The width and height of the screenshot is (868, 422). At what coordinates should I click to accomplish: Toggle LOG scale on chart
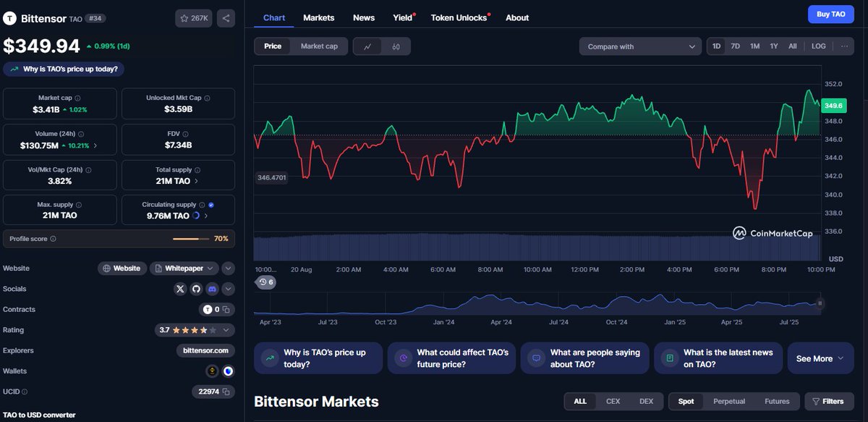[819, 46]
